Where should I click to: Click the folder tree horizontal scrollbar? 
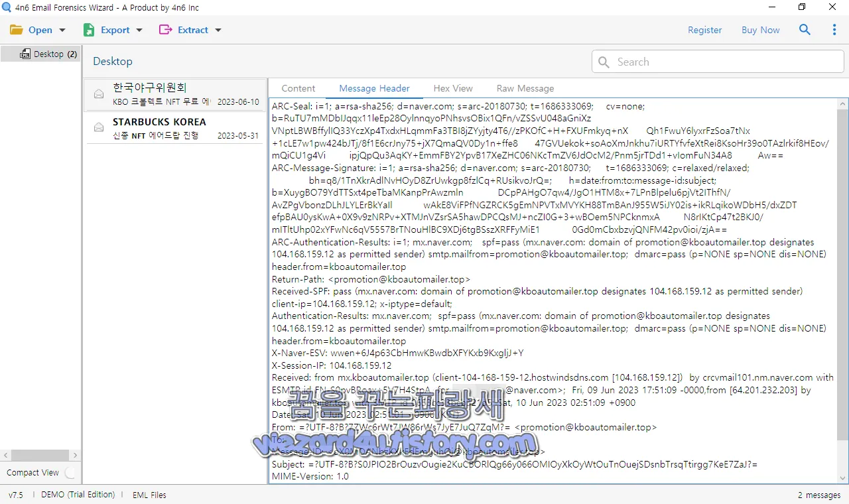point(40,456)
